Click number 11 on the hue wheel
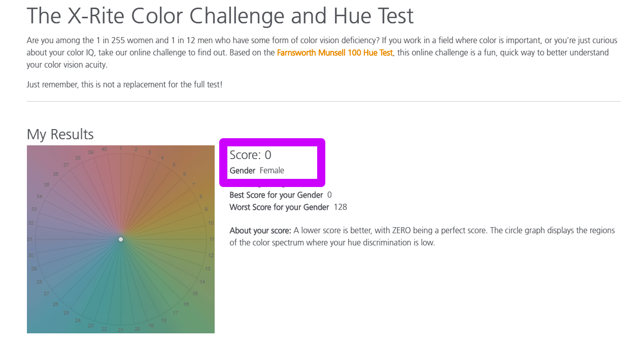Image resolution: width=644 pixels, height=343 pixels. point(211,239)
